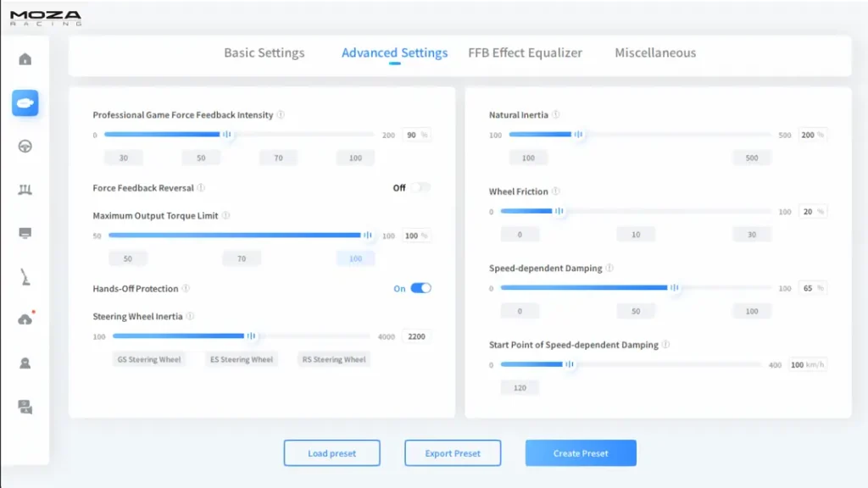The width and height of the screenshot is (868, 488).
Task: Click the Load preset button
Action: tap(331, 452)
